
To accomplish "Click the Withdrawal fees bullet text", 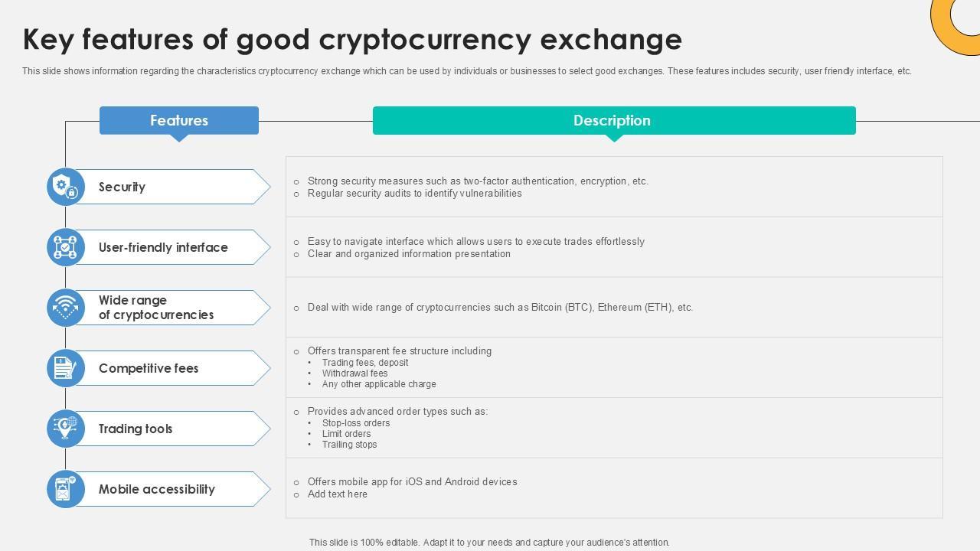I will 354,373.
